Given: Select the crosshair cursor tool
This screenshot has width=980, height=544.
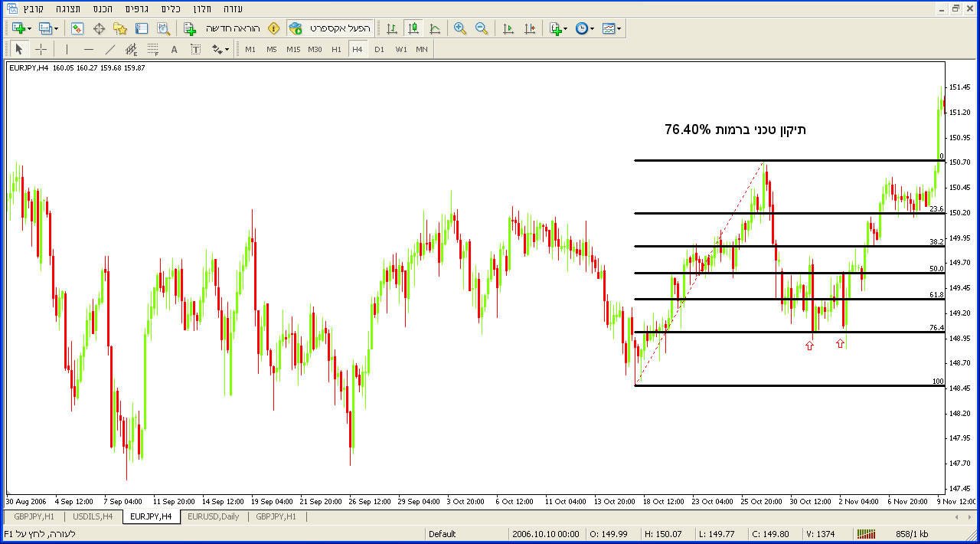Looking at the screenshot, I should click(x=41, y=49).
